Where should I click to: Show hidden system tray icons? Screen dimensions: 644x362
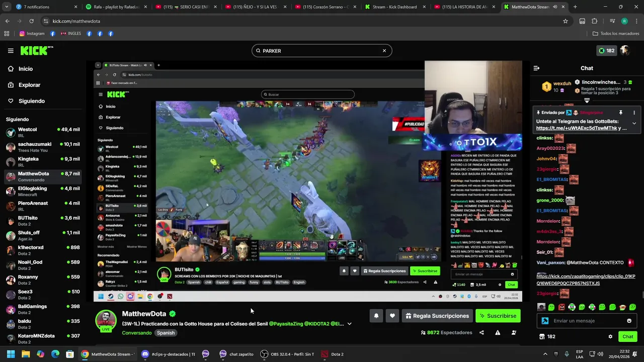[x=545, y=354]
